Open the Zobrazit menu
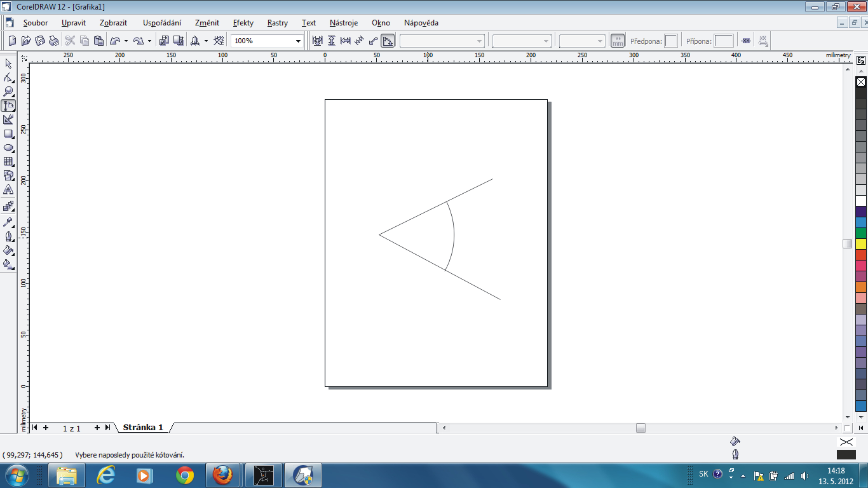868x488 pixels. (x=113, y=23)
